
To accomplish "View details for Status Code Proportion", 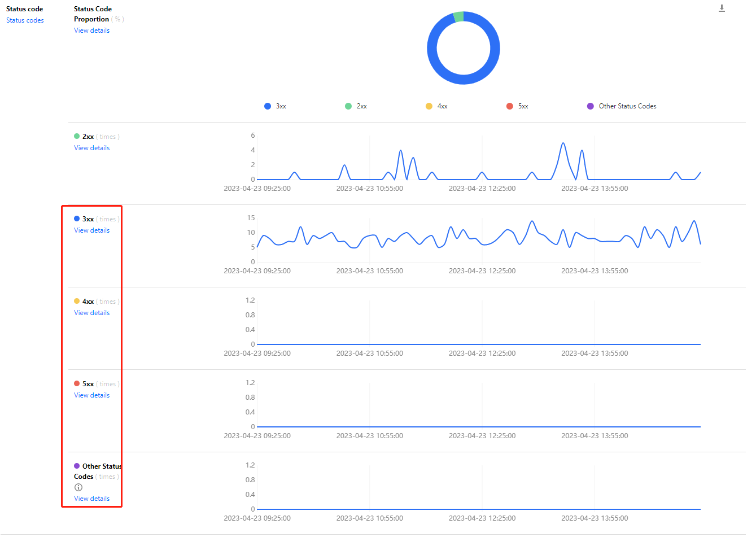I will tap(92, 30).
